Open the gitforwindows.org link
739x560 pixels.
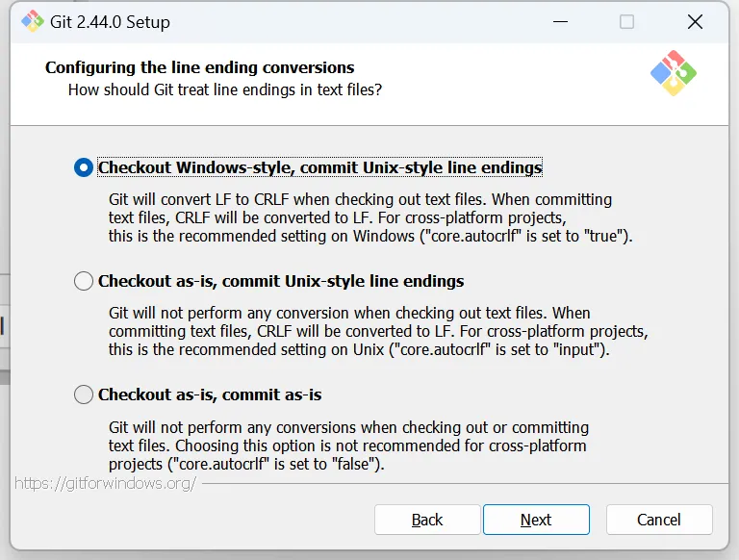(106, 482)
